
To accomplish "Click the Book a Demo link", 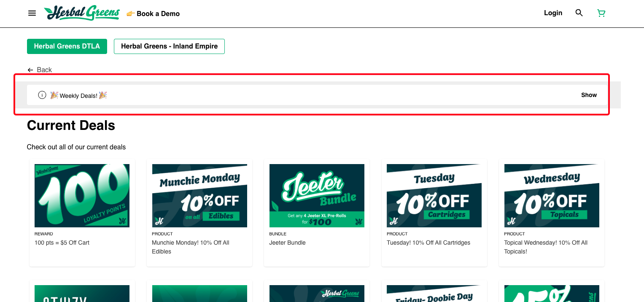I will click(153, 13).
